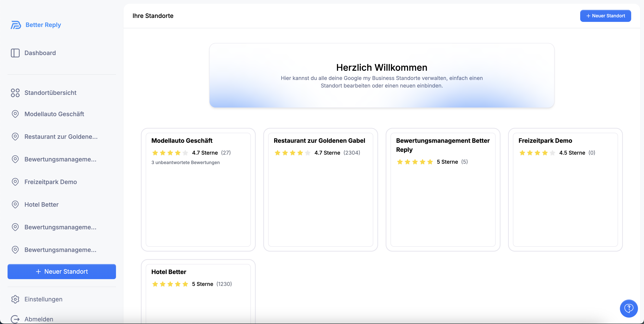Click the Modellauto Geschäft location pin icon

pos(15,114)
